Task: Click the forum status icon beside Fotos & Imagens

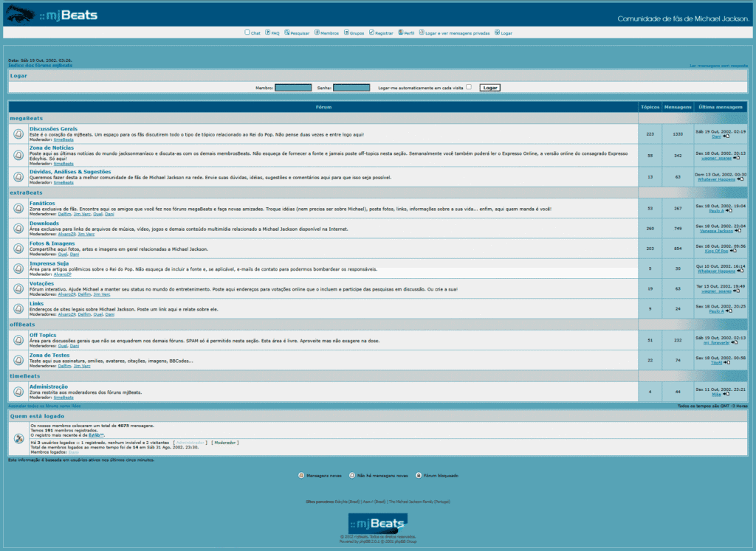Action: point(18,249)
